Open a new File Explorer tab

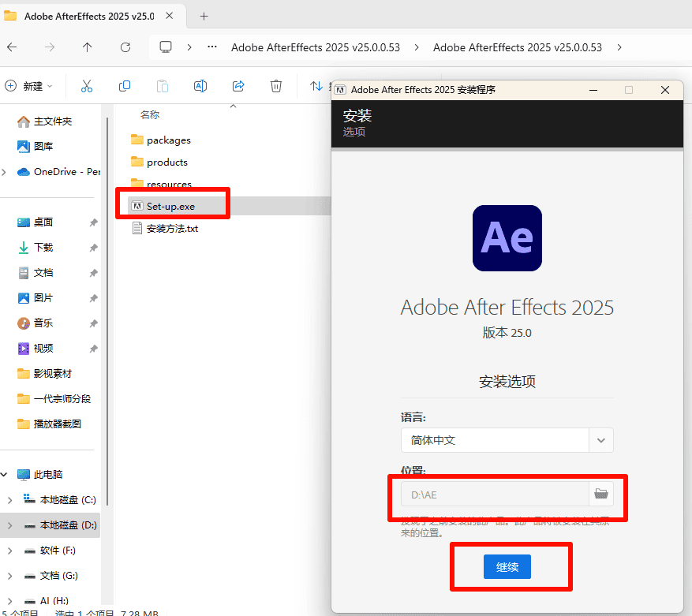click(x=204, y=17)
